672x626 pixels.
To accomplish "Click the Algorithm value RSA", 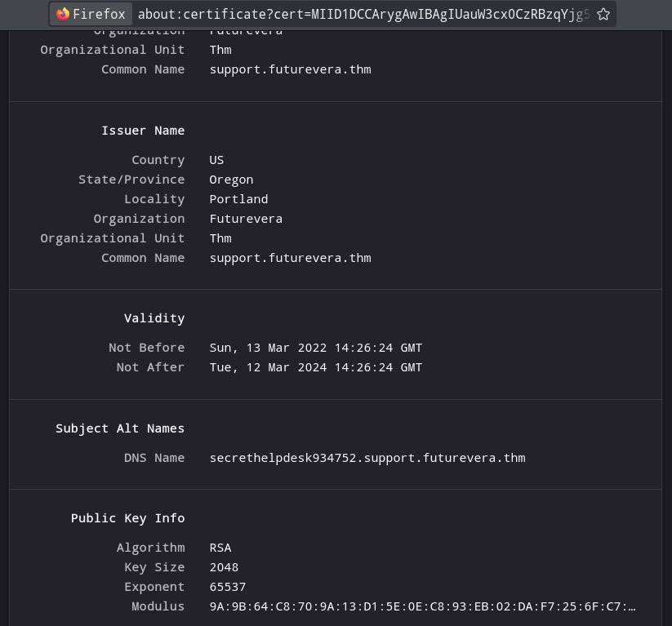I will point(220,547).
